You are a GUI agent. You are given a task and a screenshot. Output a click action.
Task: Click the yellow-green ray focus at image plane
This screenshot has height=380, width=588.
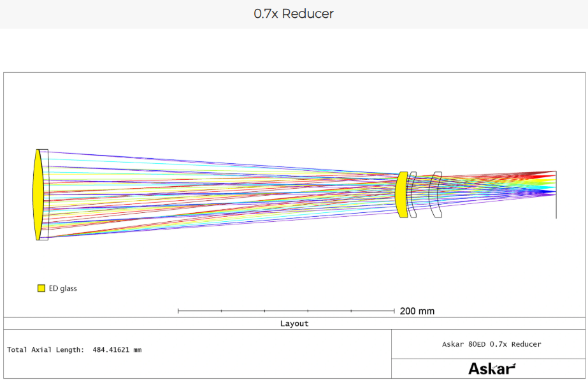click(555, 181)
